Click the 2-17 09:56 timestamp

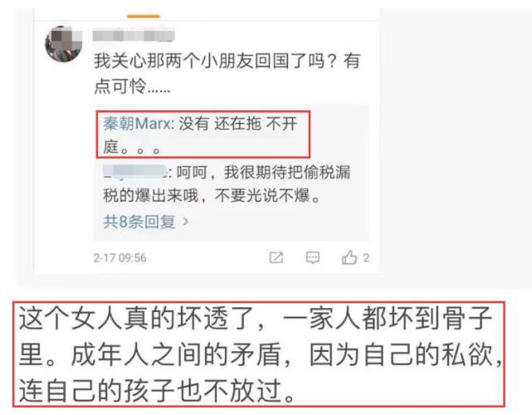120,258
